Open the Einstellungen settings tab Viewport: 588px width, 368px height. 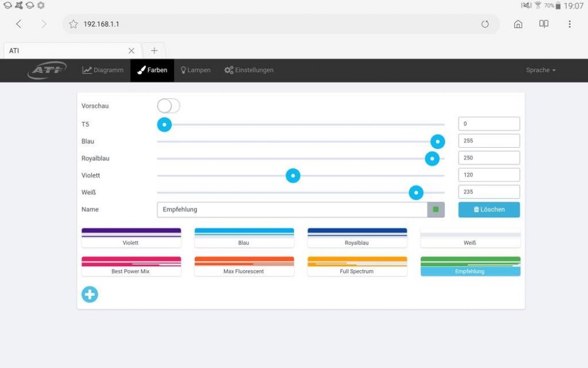pyautogui.click(x=249, y=70)
